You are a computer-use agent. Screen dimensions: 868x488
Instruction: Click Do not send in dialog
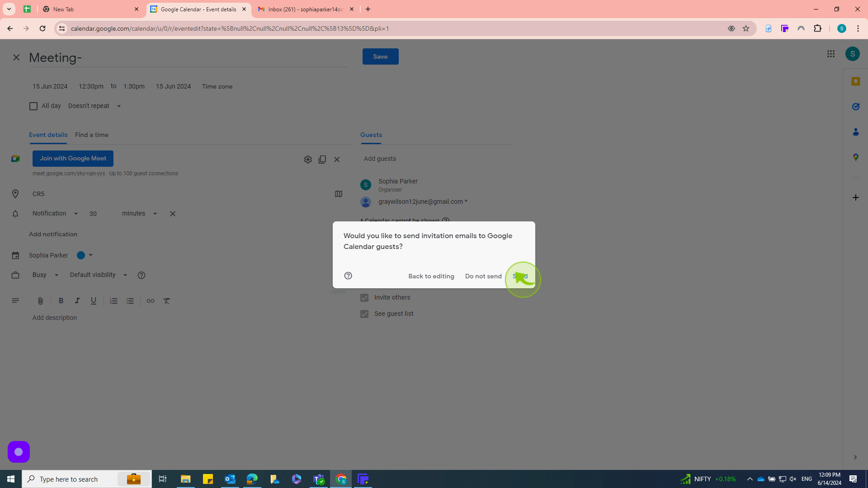483,277
